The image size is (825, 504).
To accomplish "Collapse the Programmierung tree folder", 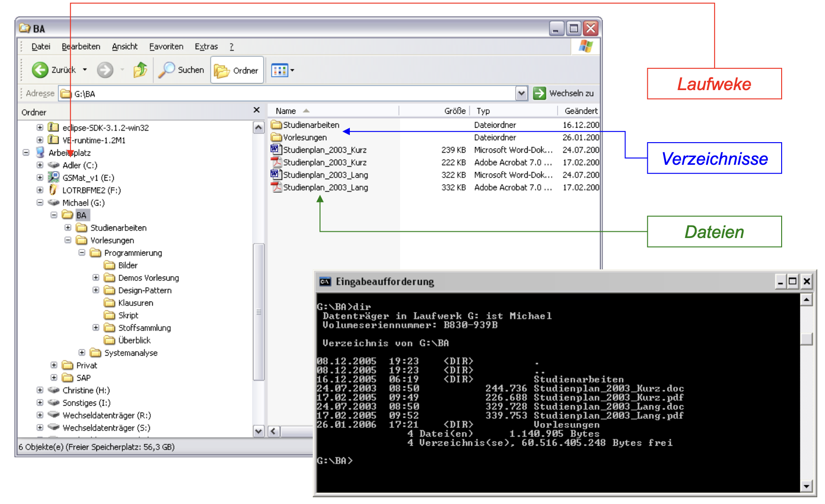I will (x=82, y=252).
